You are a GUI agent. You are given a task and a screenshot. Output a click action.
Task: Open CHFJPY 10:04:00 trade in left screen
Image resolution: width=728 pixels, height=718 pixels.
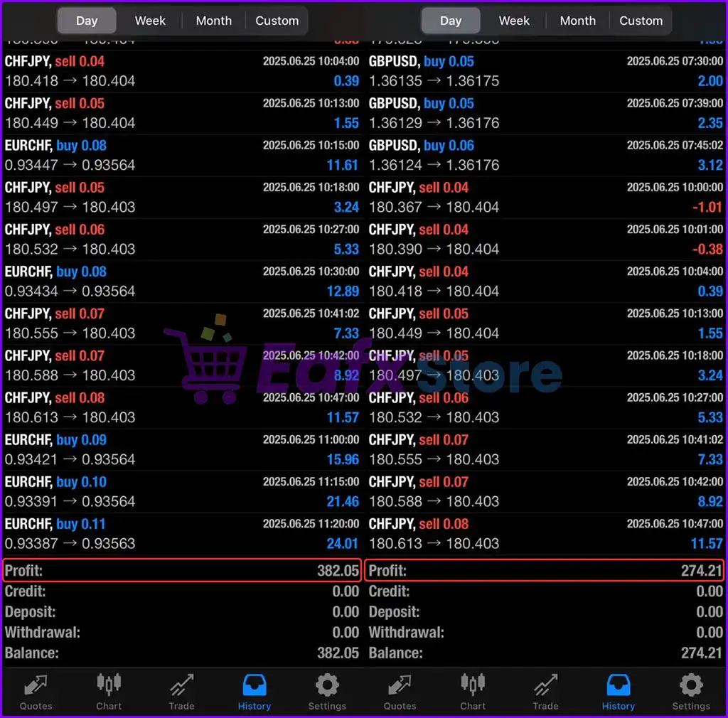(x=182, y=72)
